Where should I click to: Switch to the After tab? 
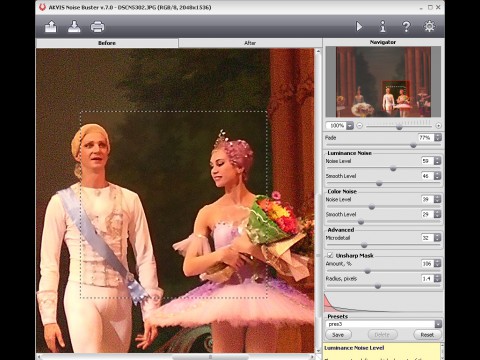click(x=250, y=43)
